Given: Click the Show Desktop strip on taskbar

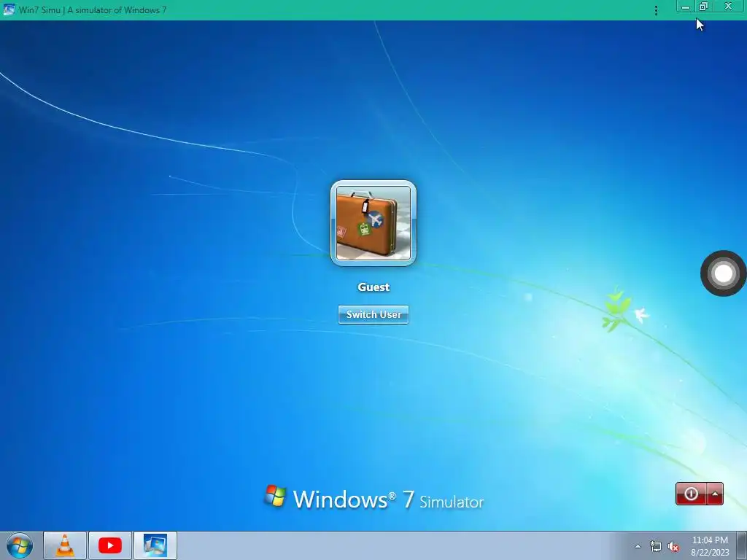Looking at the screenshot, I should 742,545.
